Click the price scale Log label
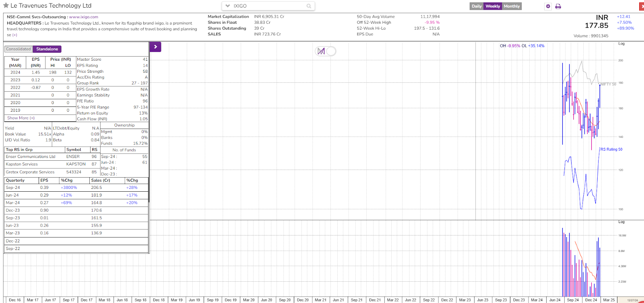This screenshot has width=644, height=303. tap(621, 44)
